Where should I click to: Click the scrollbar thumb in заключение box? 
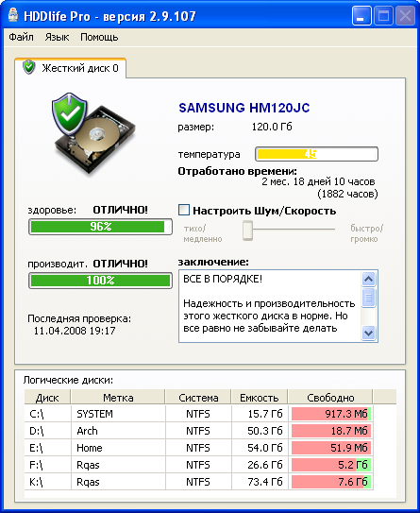368,298
